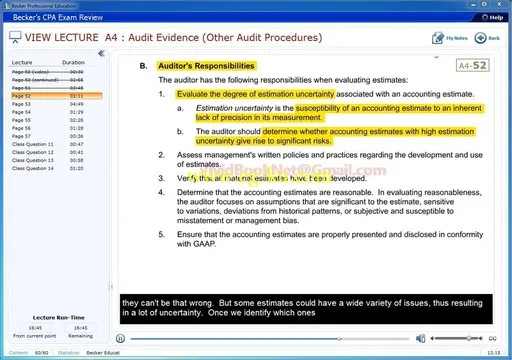
Task: Jump to Page 53 lecture
Action: click(x=48, y=104)
